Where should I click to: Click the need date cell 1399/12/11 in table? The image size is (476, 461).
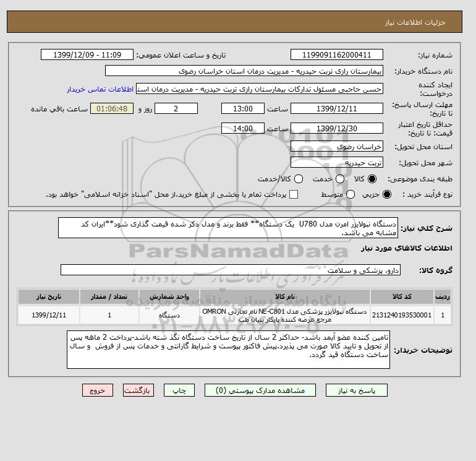tap(49, 315)
